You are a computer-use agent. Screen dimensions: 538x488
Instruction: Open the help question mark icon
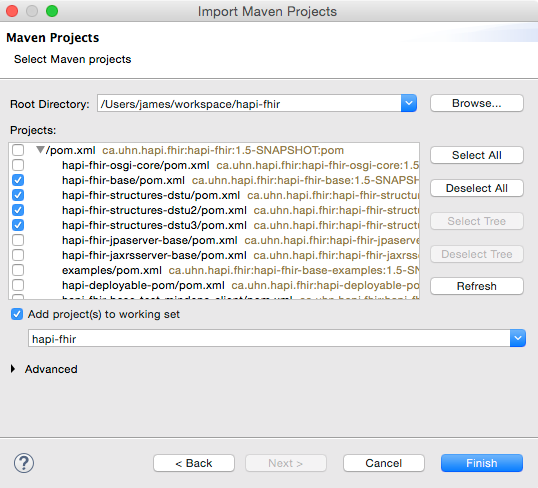tap(24, 463)
